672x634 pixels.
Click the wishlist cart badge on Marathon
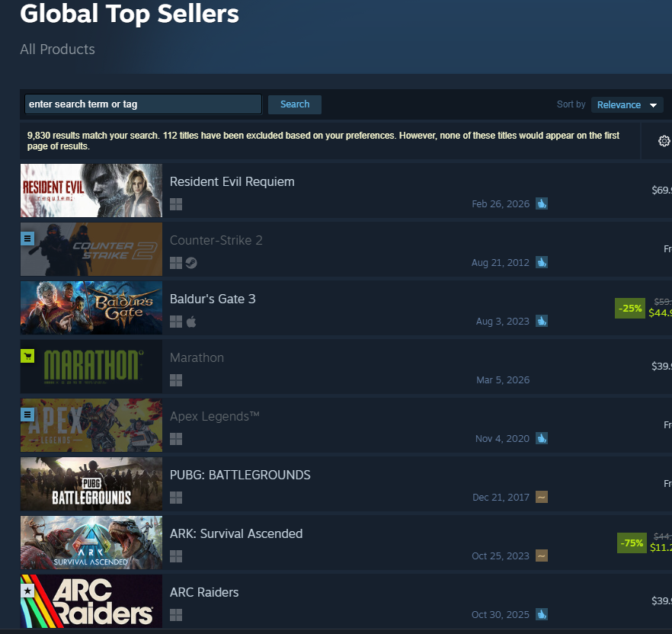27,356
